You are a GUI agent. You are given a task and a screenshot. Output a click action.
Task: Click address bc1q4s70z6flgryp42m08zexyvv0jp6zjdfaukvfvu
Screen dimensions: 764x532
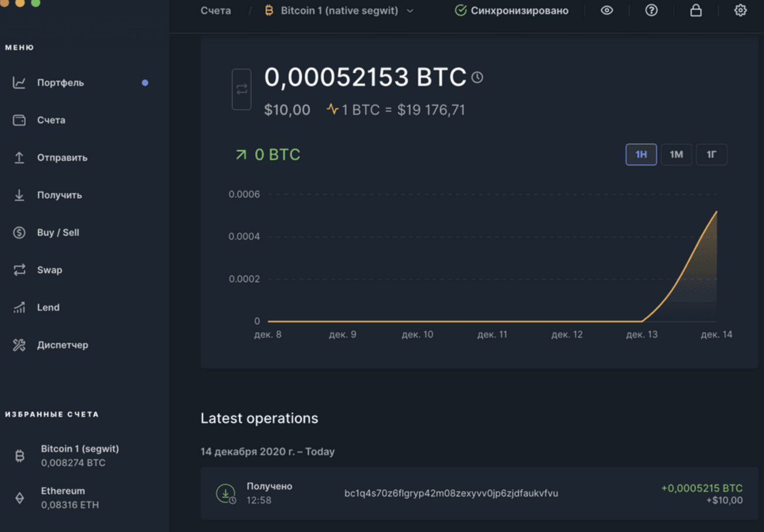point(451,493)
